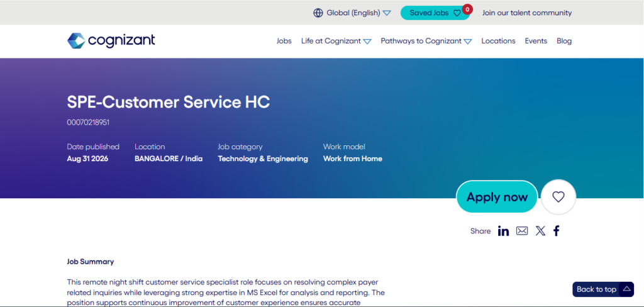The image size is (644, 307).
Task: Share job on LinkedIn
Action: pos(503,231)
